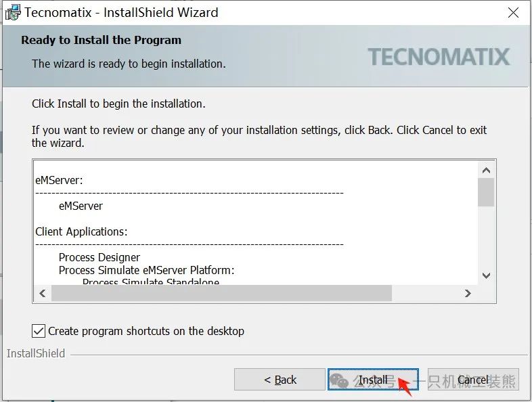This screenshot has height=402, width=532.
Task: Close the InstallShield Wizard window
Action: 513,12
